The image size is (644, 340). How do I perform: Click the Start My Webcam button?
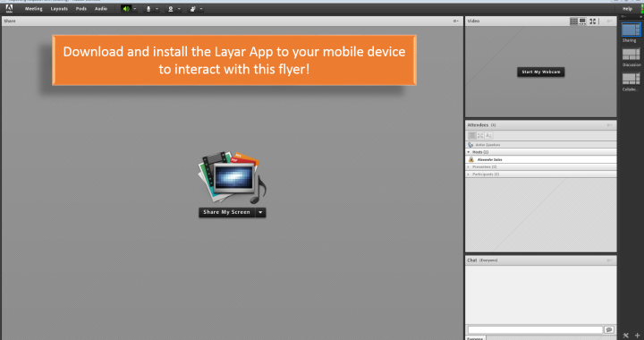(x=541, y=72)
